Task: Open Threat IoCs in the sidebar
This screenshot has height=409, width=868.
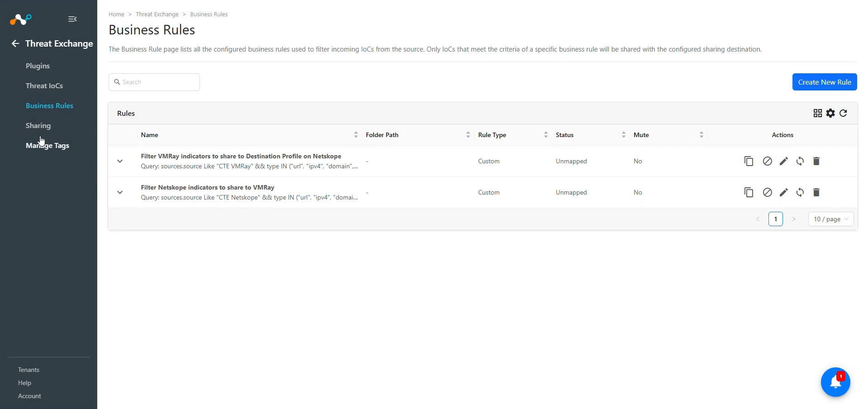Action: tap(44, 86)
